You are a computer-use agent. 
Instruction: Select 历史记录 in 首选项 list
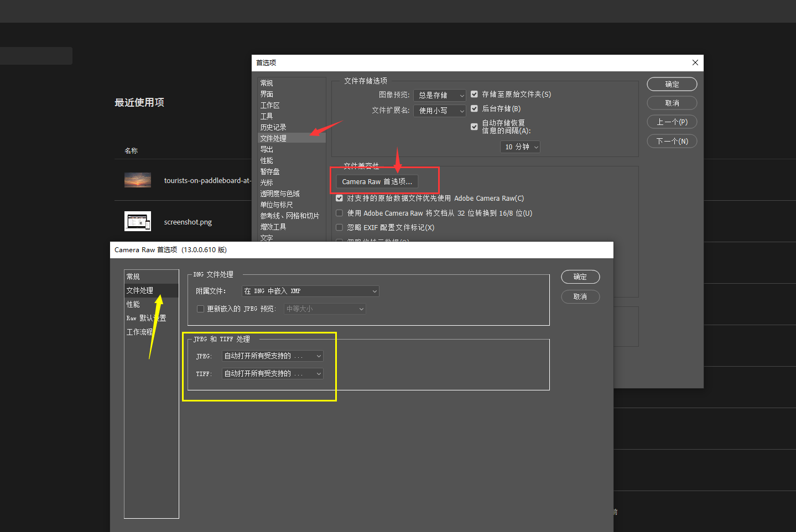pyautogui.click(x=273, y=127)
